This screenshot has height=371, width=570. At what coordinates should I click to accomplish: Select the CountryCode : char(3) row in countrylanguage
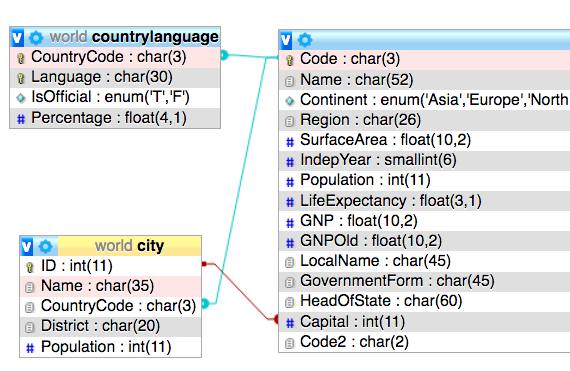point(115,57)
